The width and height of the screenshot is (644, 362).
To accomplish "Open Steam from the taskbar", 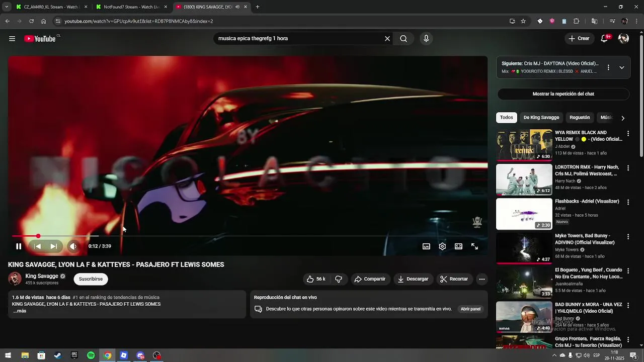I will coord(58,355).
